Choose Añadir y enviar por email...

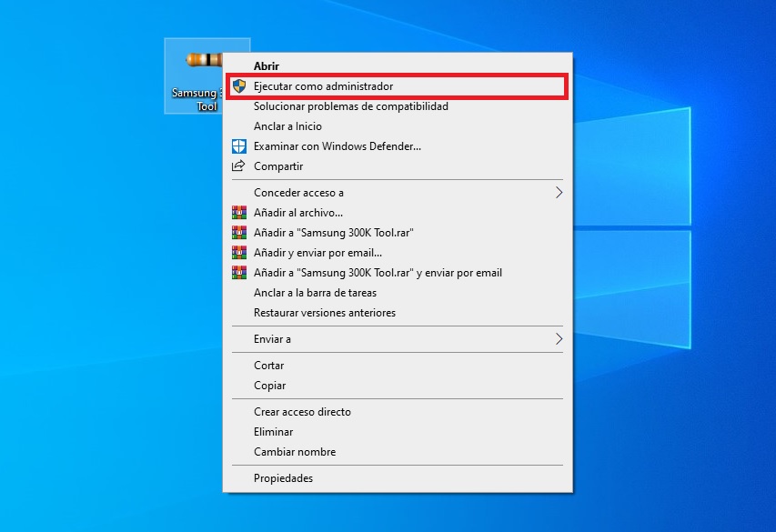398,253
